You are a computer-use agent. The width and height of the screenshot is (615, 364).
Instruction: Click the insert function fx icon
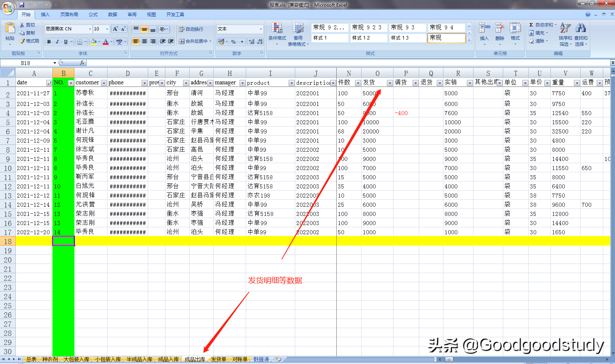(82, 63)
